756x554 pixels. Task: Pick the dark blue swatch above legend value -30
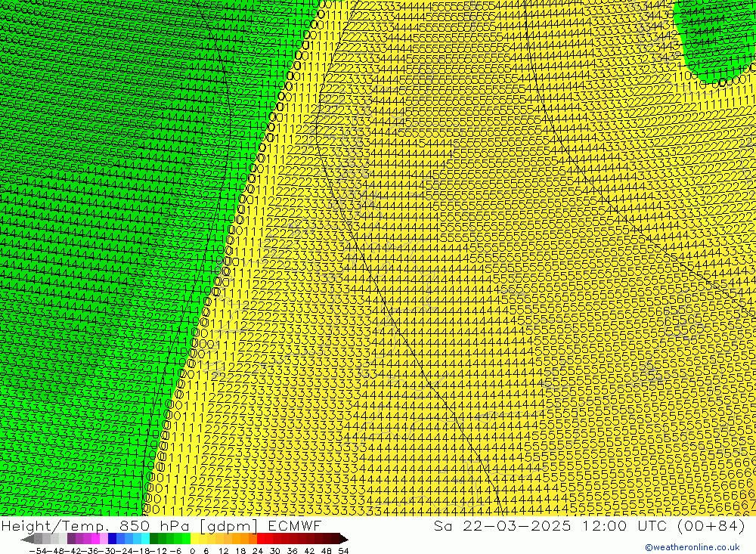pos(112,539)
